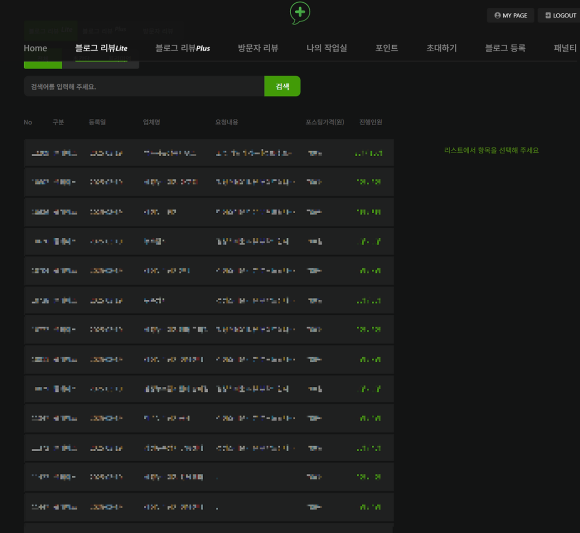Open 나의 작업실
Screen dimensions: 580x533
tap(327, 48)
